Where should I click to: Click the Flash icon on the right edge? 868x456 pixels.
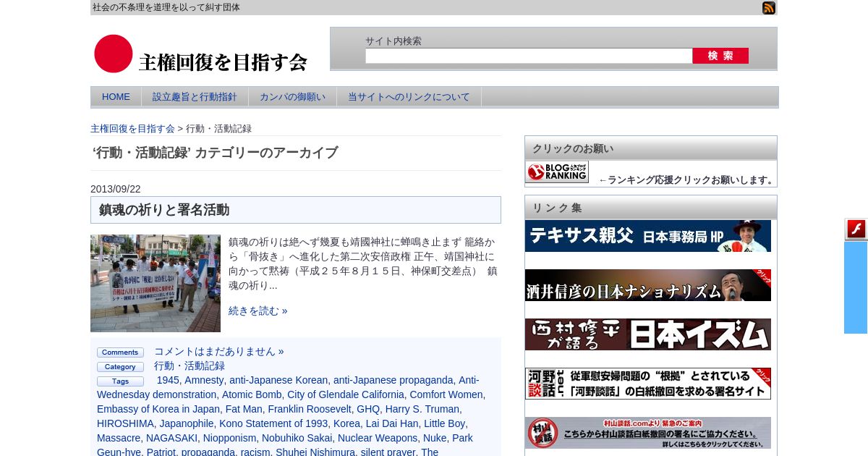(x=856, y=229)
